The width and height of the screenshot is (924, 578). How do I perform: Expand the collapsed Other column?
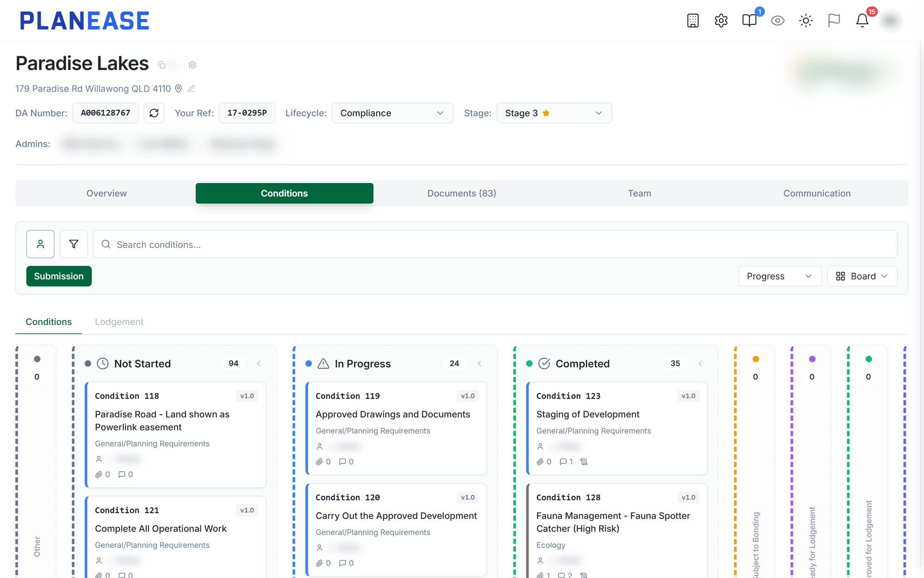(x=37, y=462)
